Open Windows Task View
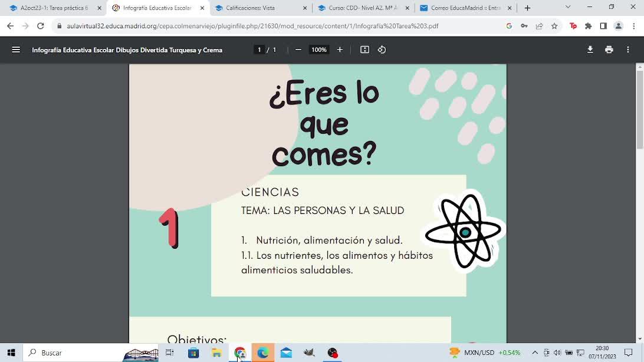The image size is (644, 362). 170,353
